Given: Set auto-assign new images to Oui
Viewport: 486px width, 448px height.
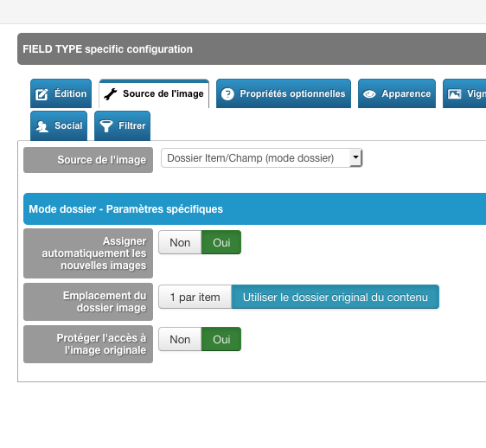Looking at the screenshot, I should pyautogui.click(x=221, y=242).
